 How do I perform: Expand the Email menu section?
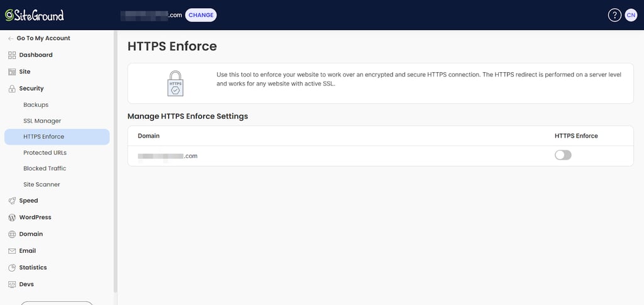(x=28, y=251)
